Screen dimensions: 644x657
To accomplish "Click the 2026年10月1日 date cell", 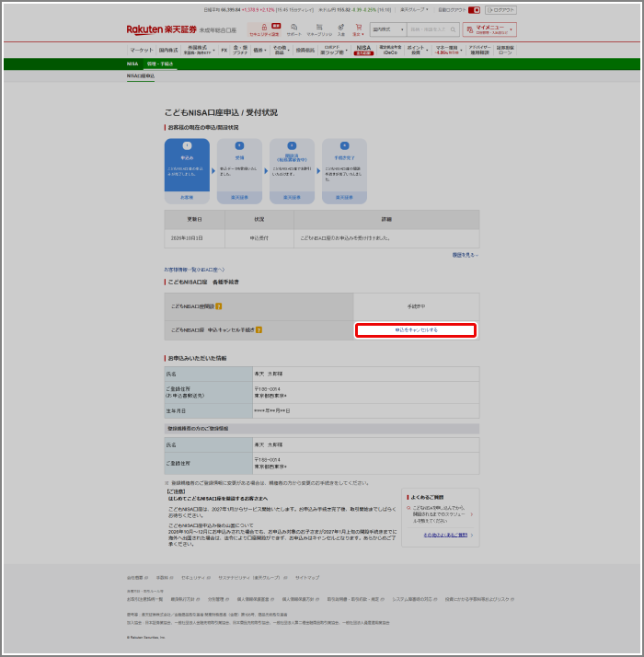I will point(194,238).
